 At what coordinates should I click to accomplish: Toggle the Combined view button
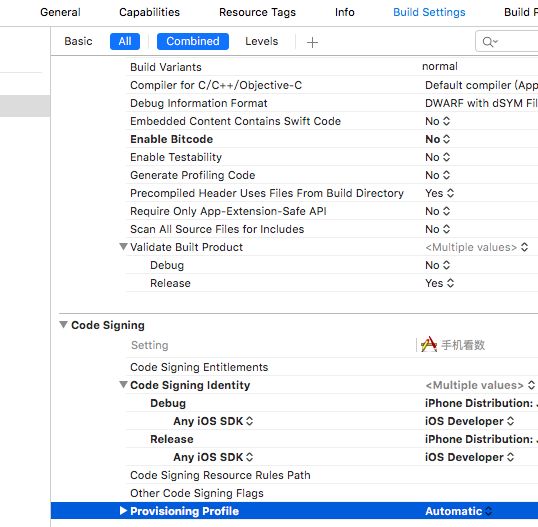193,42
